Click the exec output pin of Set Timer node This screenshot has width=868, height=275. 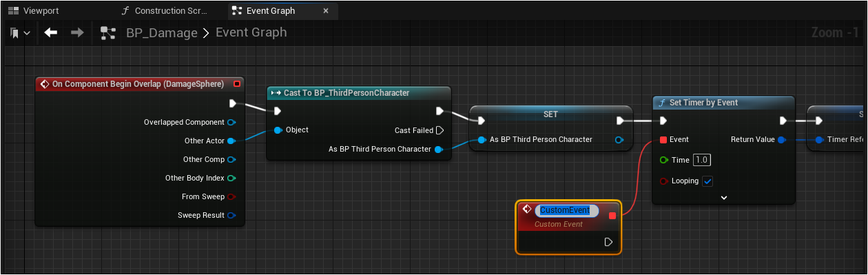pyautogui.click(x=783, y=121)
